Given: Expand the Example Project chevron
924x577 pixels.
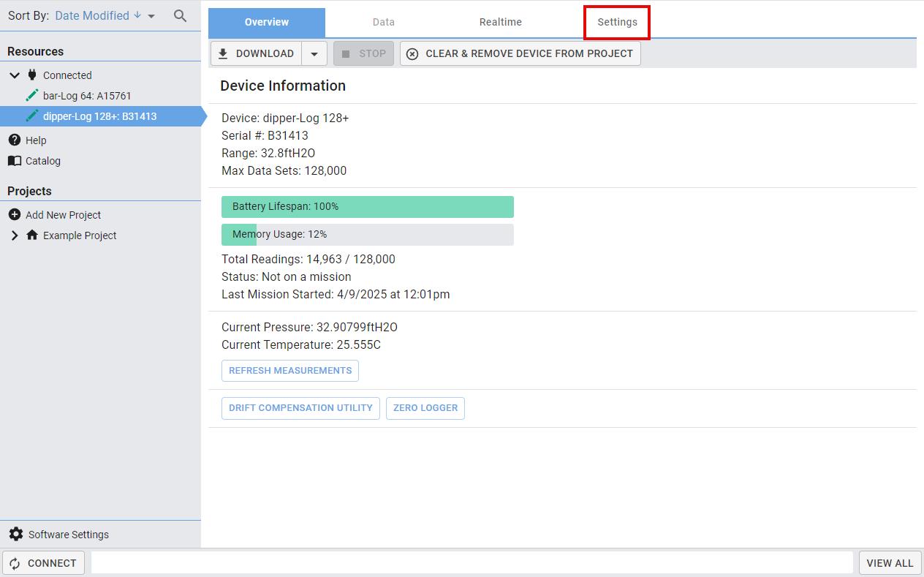Looking at the screenshot, I should 15,235.
